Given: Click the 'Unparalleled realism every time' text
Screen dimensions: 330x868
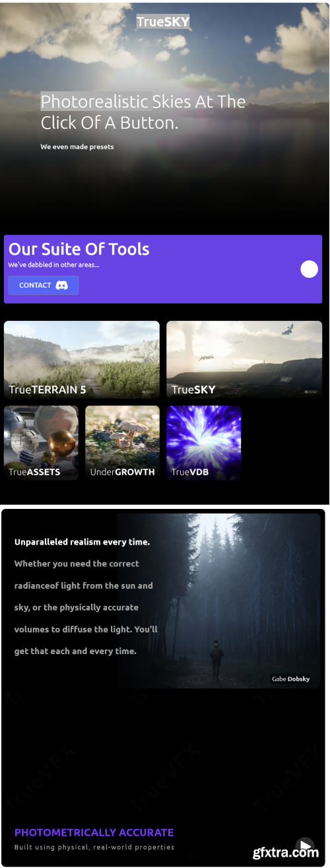Looking at the screenshot, I should point(82,542).
